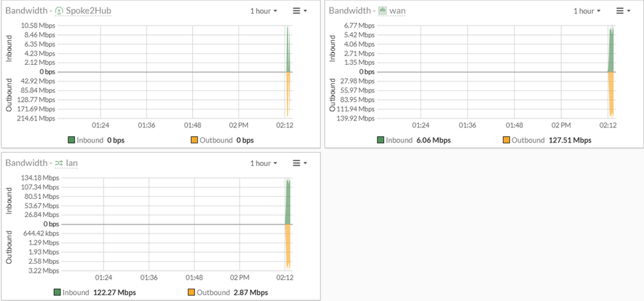Screen dimensions: 644x301
Task: Click the wan interface port icon
Action: pos(382,11)
